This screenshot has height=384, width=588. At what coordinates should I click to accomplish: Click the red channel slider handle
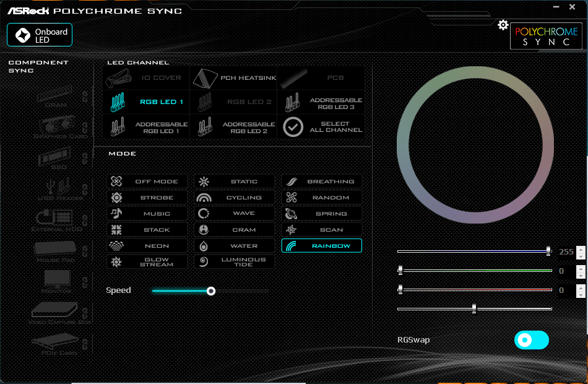[400, 289]
